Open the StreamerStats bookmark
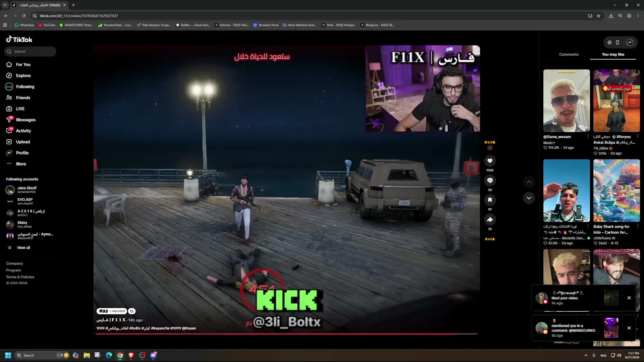The width and height of the screenshot is (644, 362). pyautogui.click(x=115, y=25)
